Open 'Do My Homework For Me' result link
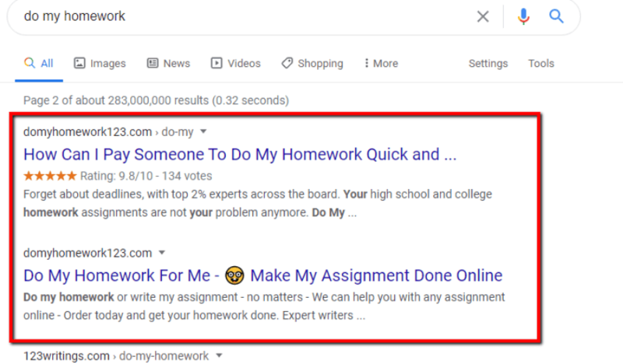This screenshot has height=364, width=623. (262, 275)
